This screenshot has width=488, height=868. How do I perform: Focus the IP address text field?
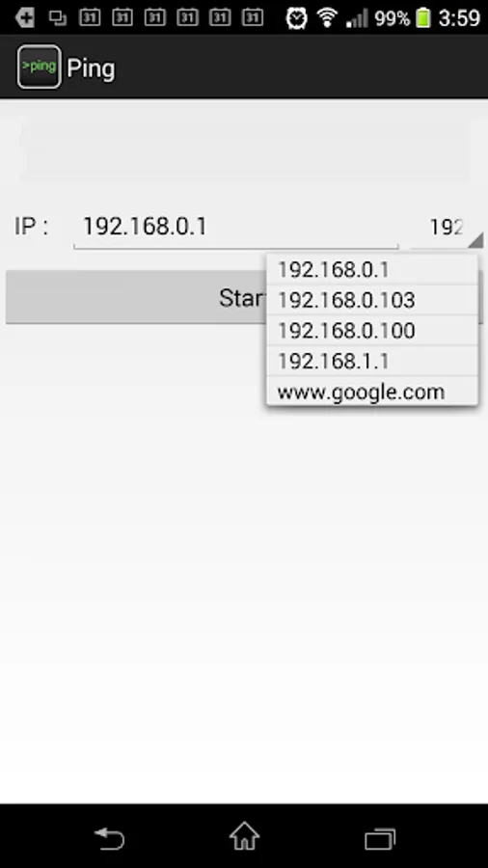coord(236,227)
